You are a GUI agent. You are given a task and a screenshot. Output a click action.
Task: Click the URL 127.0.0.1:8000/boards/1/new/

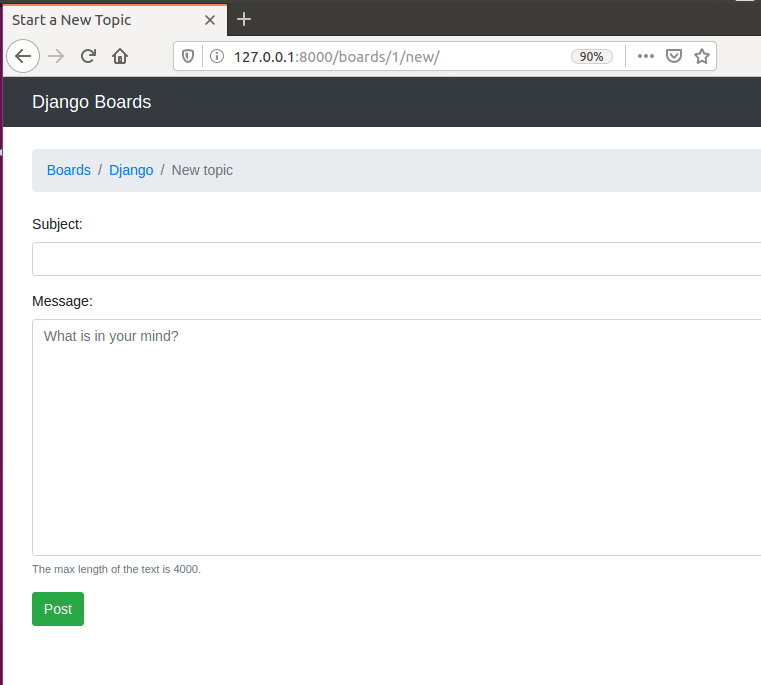click(337, 57)
